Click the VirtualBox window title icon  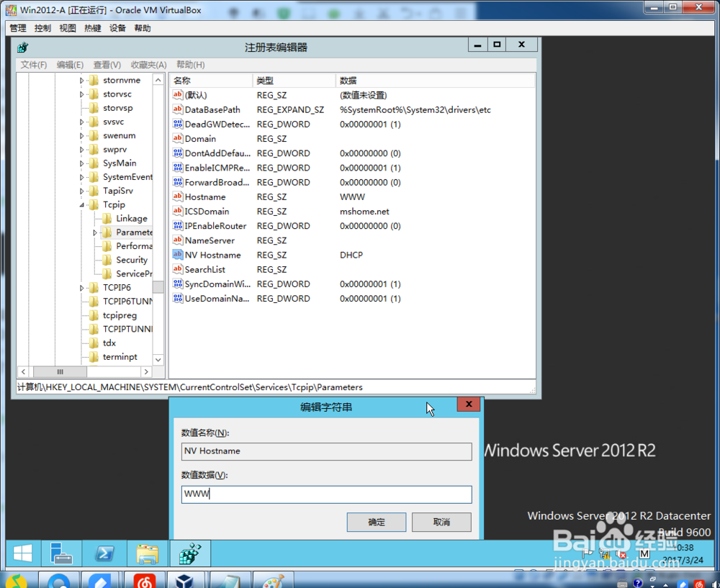pyautogui.click(x=11, y=9)
